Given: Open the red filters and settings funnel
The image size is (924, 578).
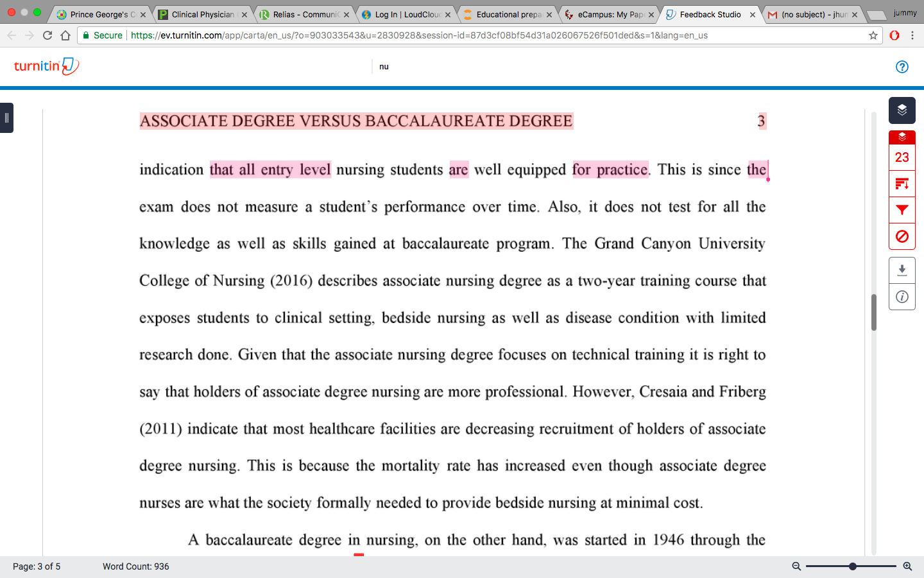Looking at the screenshot, I should 902,210.
